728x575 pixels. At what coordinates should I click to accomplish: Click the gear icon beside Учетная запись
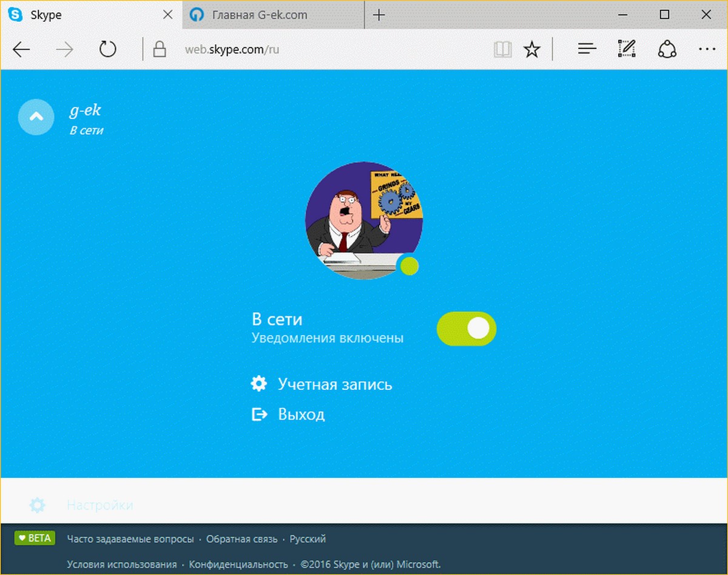[259, 384]
